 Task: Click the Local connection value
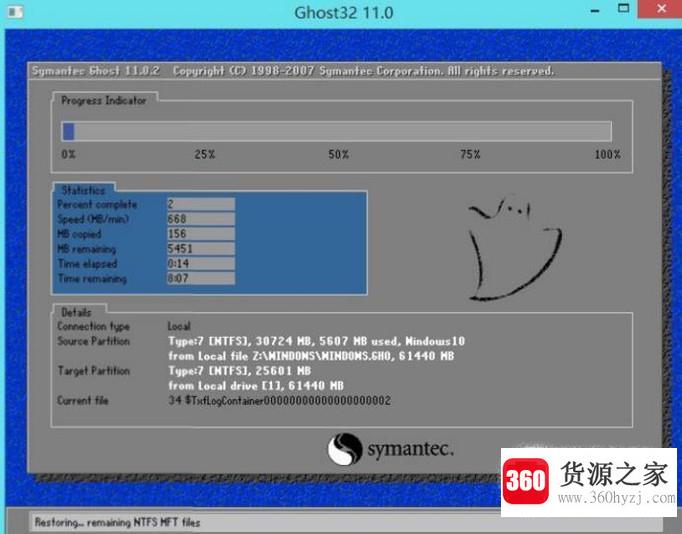(x=179, y=326)
